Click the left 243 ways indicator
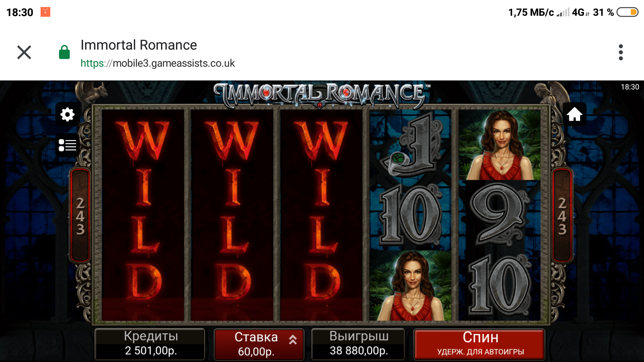The image size is (644, 362). [x=80, y=216]
